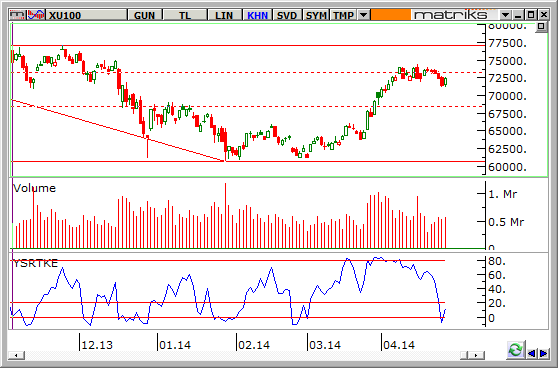Click the matriks logo text
558x368 pixels.
(x=450, y=15)
